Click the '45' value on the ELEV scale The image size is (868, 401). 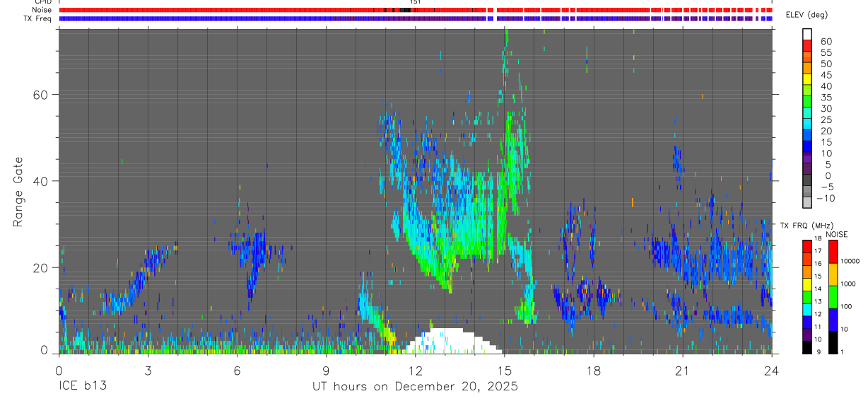[825, 75]
